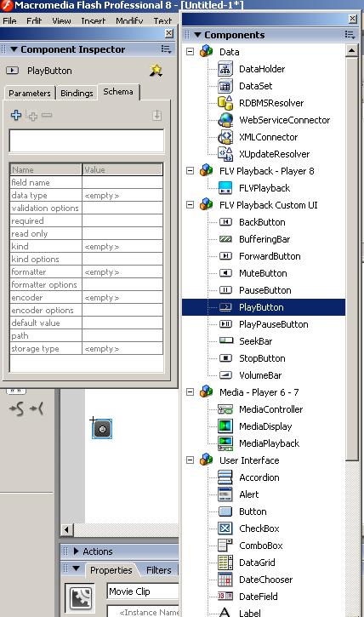Pick the ForwardButton component icon
The image size is (364, 617).
225,256
